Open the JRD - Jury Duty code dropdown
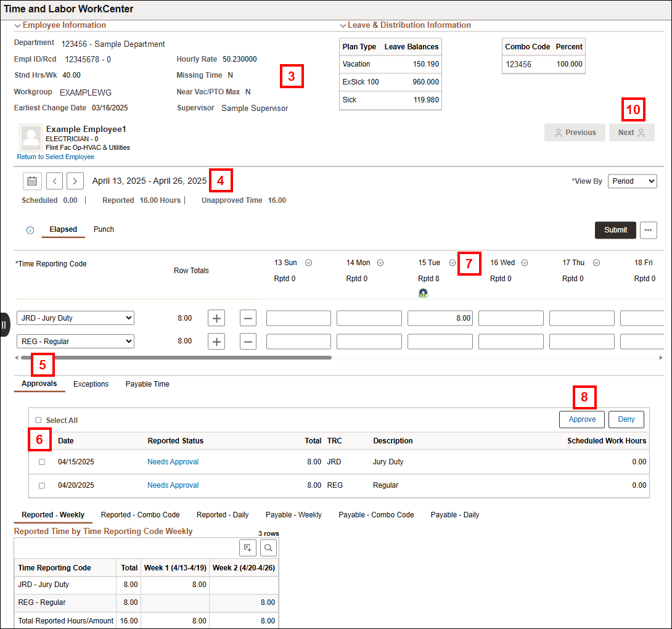 75,318
